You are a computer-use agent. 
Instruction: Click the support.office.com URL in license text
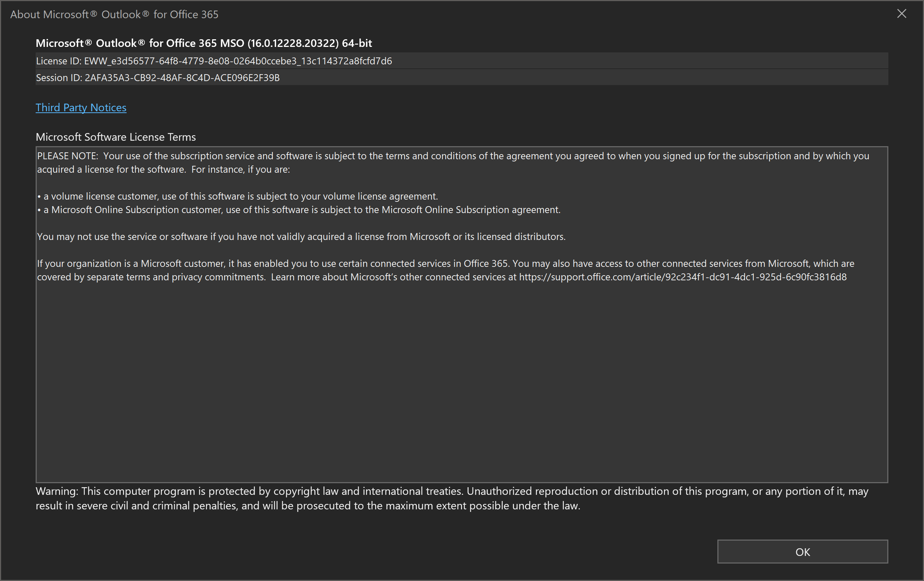683,277
